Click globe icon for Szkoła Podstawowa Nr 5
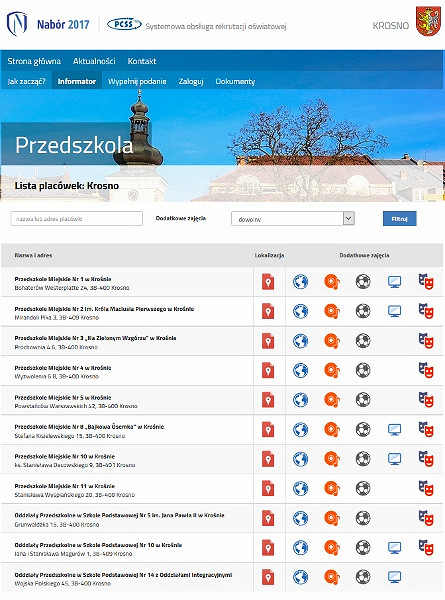The width and height of the screenshot is (445, 600). coord(300,518)
